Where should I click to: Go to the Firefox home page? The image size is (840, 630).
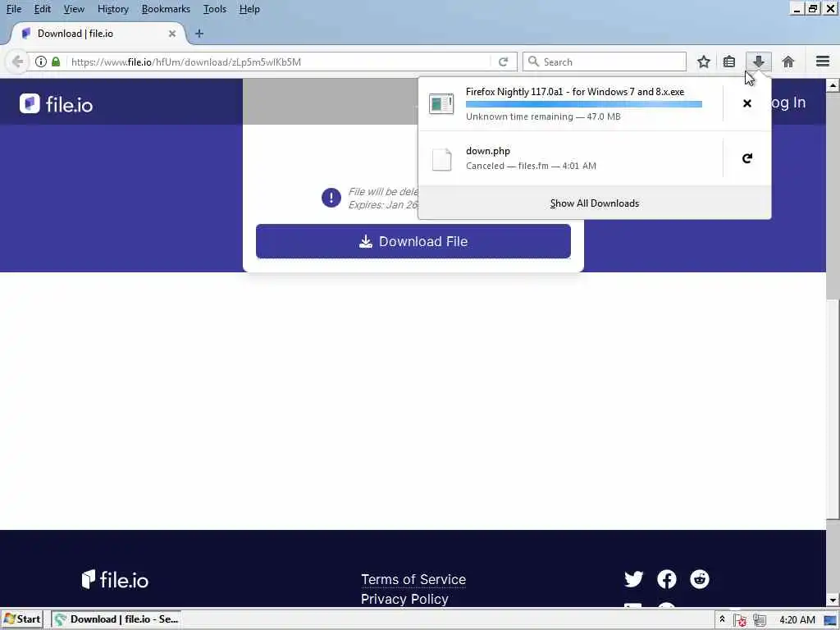(788, 62)
